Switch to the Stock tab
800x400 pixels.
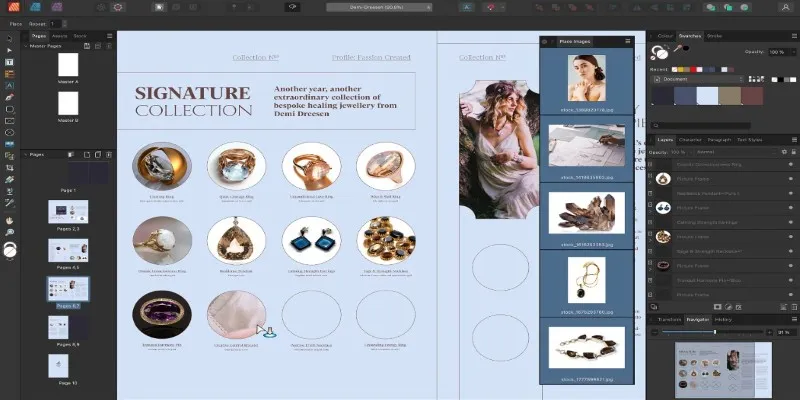(x=80, y=36)
